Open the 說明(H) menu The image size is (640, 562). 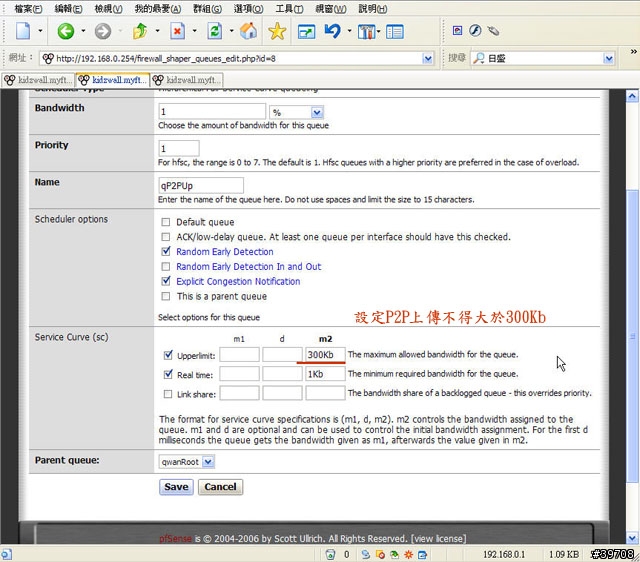pyautogui.click(x=373, y=9)
